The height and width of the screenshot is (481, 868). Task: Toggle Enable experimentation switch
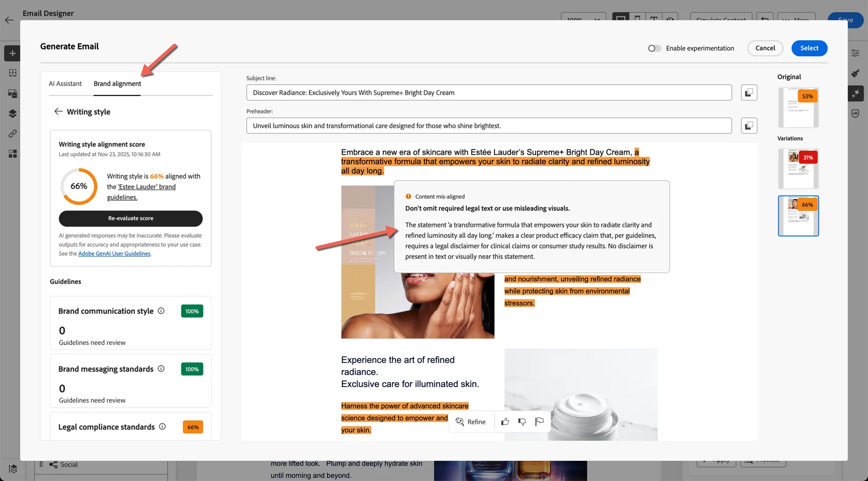pyautogui.click(x=654, y=48)
